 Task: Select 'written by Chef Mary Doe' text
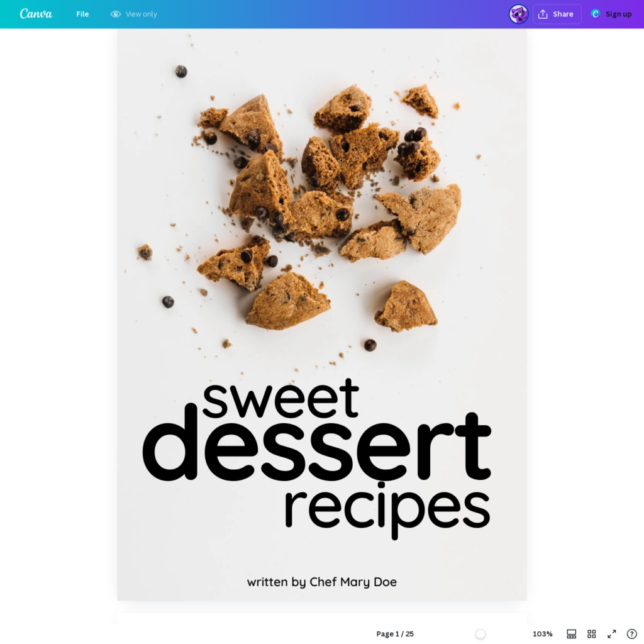coord(321,582)
